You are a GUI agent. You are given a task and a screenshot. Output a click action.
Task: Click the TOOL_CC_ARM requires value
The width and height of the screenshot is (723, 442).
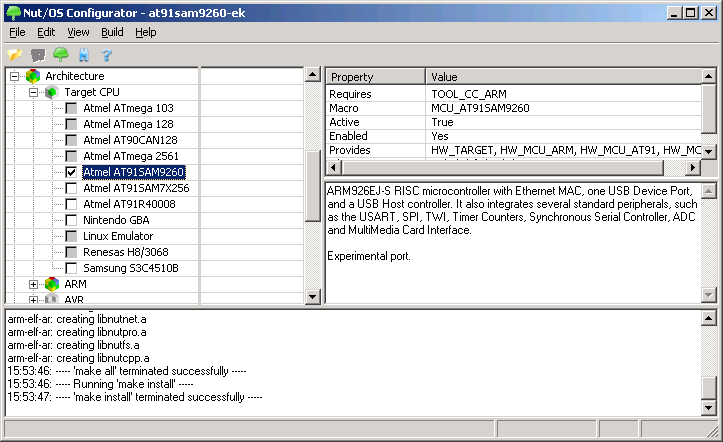(468, 94)
